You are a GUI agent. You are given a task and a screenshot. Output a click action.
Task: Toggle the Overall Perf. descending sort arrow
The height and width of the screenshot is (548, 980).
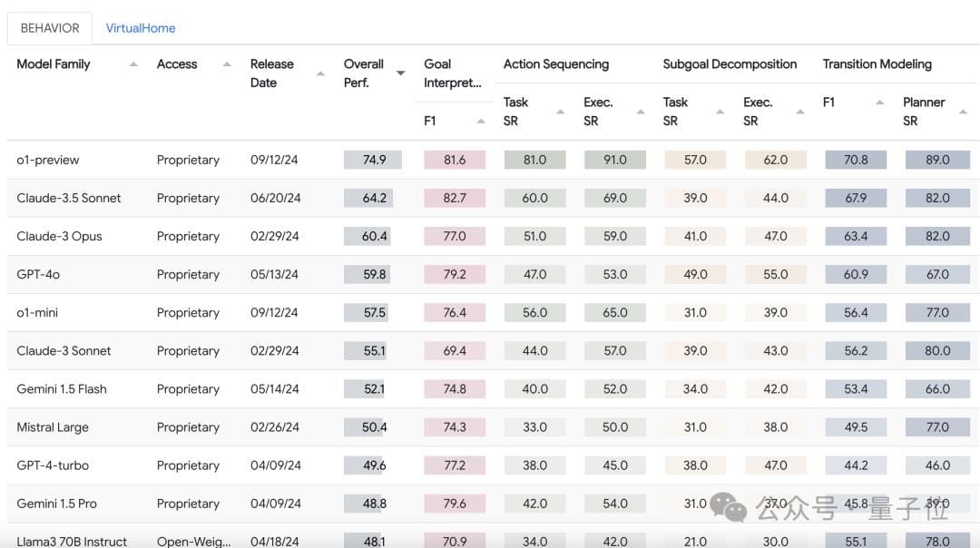point(400,73)
